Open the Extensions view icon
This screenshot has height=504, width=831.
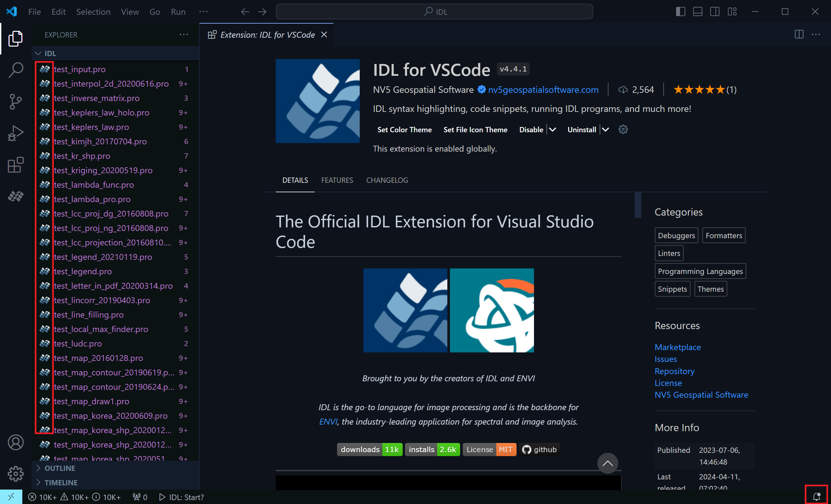click(x=15, y=165)
